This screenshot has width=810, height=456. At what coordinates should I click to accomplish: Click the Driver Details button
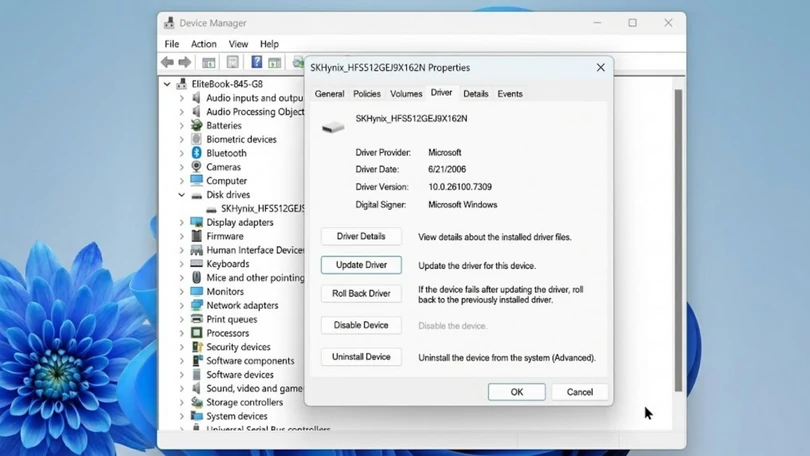tap(361, 236)
